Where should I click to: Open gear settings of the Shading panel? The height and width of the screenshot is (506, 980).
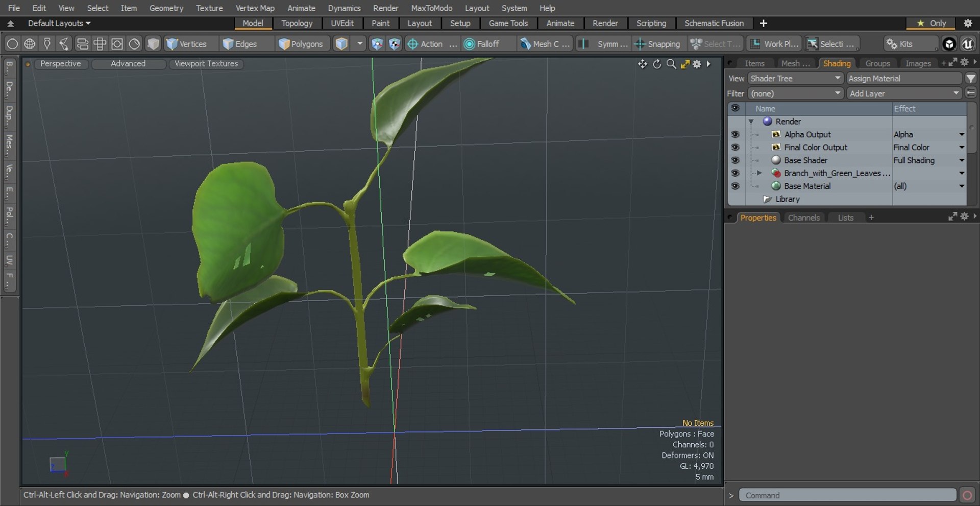coord(964,62)
